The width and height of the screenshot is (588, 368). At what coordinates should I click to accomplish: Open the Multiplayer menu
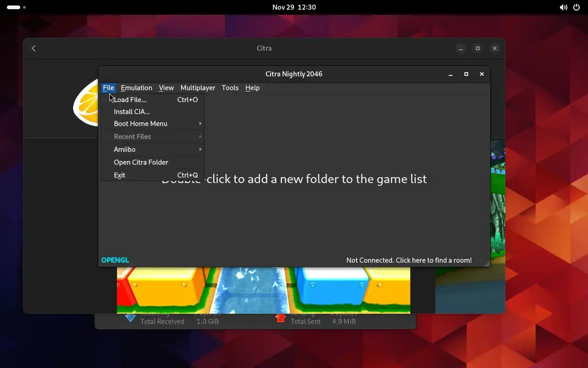click(x=198, y=88)
